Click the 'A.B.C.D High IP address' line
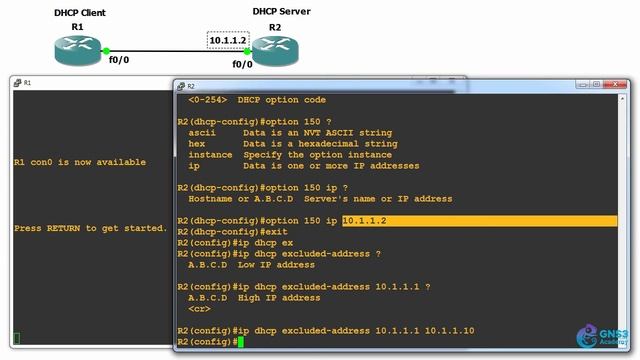Image resolution: width=640 pixels, height=360 pixels. [x=254, y=298]
